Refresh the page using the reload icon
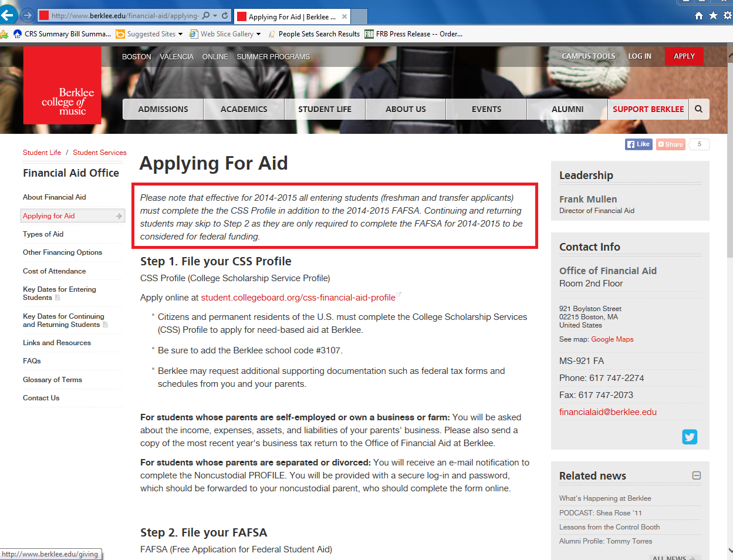 pos(225,16)
